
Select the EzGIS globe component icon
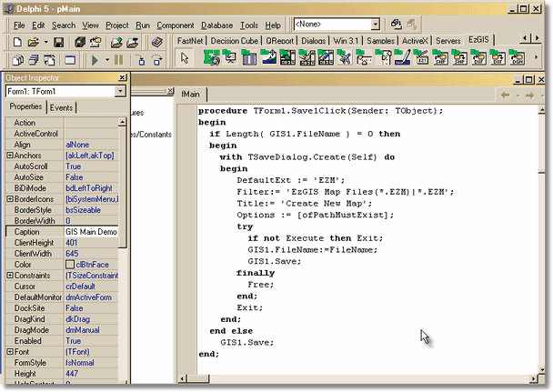coord(212,58)
